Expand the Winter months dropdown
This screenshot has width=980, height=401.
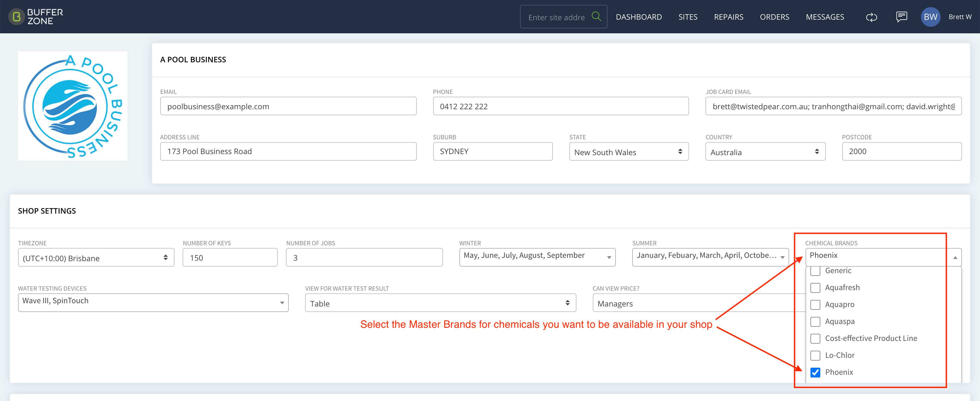537,257
